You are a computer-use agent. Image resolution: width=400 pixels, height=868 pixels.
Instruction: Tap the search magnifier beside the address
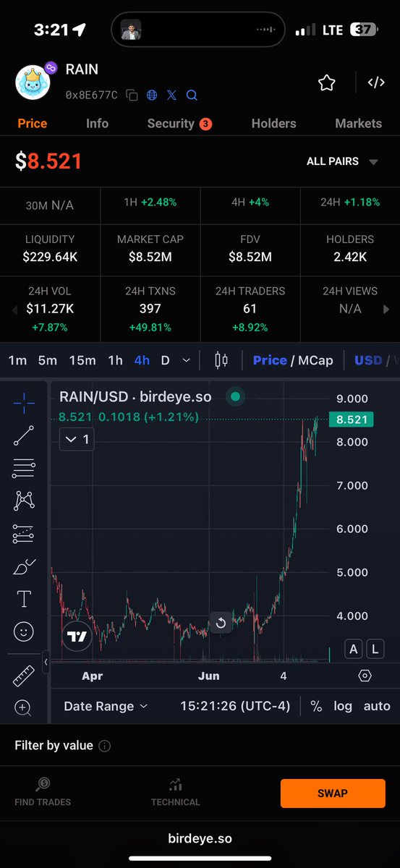tap(192, 95)
